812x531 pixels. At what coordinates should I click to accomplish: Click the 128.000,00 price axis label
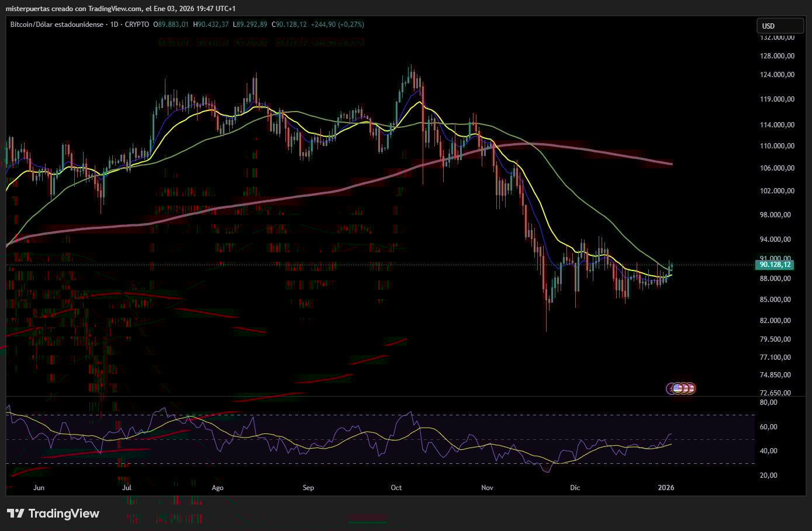coord(777,56)
